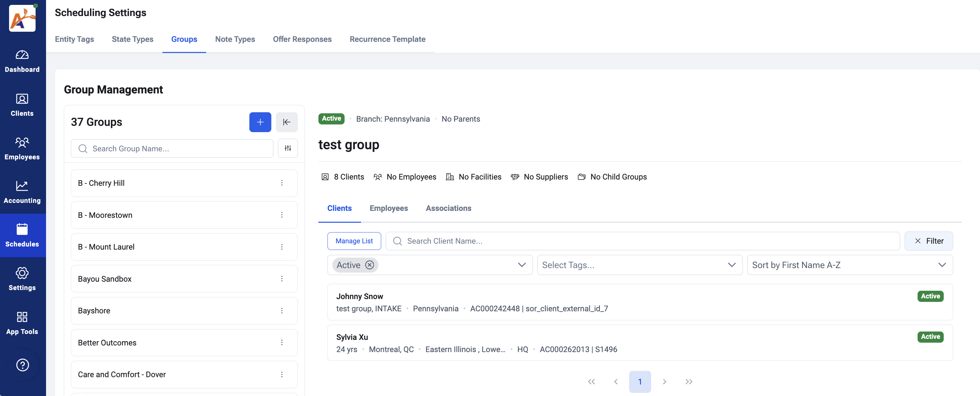The height and width of the screenshot is (396, 980).
Task: Go to last page of clients
Action: click(688, 382)
